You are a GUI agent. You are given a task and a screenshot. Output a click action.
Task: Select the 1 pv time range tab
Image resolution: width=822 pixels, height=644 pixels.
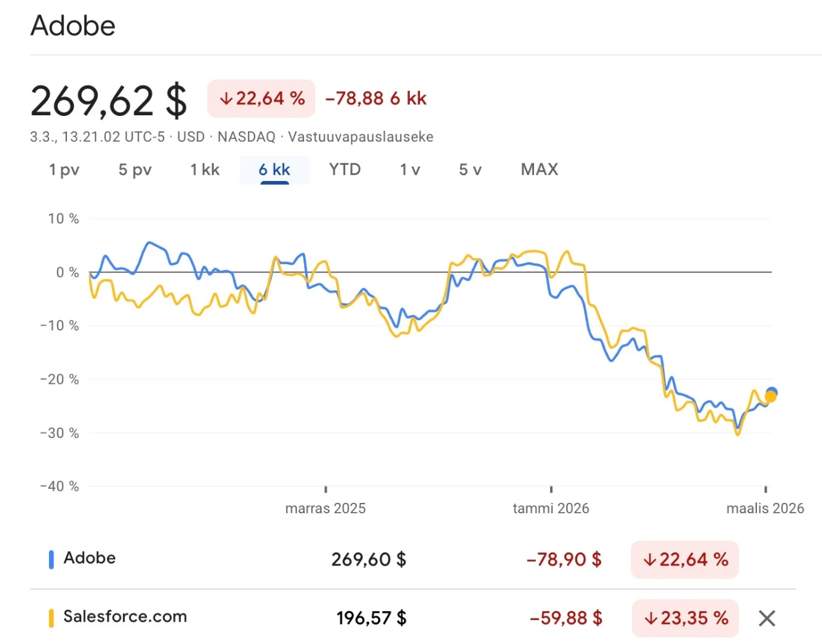pyautogui.click(x=64, y=170)
